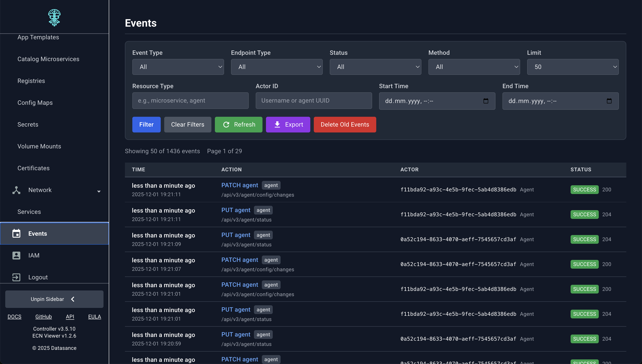Select the Network icon in the sidebar
Image resolution: width=642 pixels, height=364 pixels.
[16, 190]
